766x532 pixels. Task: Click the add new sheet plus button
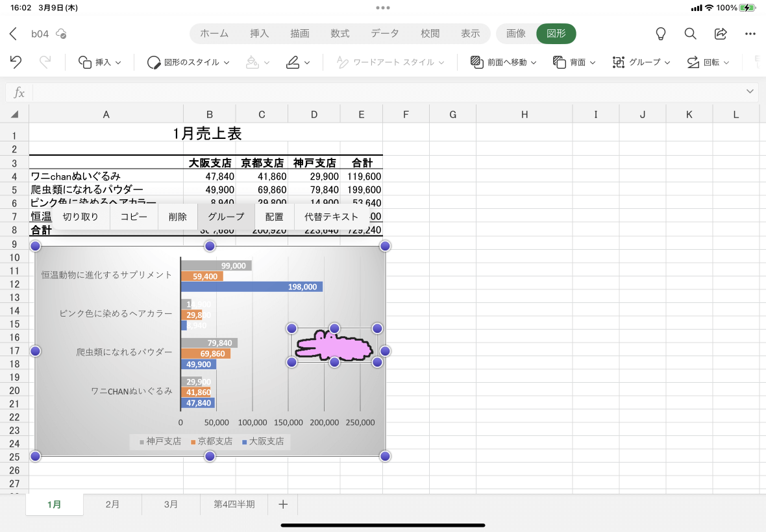[x=282, y=503]
